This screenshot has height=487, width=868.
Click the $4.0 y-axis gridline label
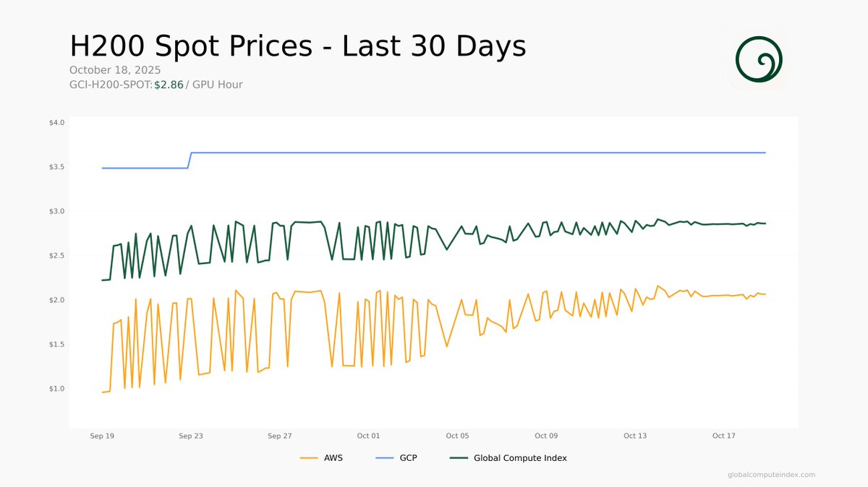coord(59,122)
